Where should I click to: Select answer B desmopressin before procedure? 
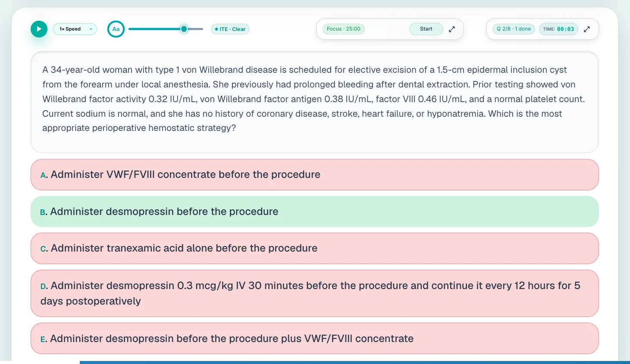tap(315, 212)
